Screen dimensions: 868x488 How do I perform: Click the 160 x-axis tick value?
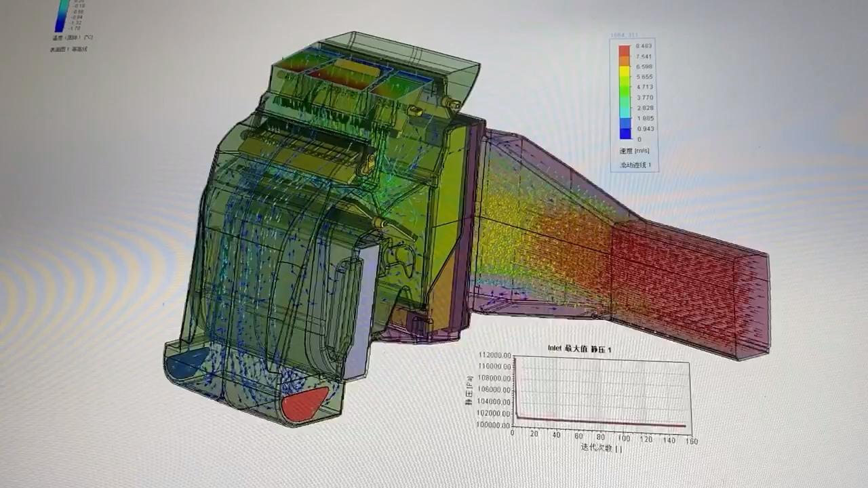[x=692, y=441]
